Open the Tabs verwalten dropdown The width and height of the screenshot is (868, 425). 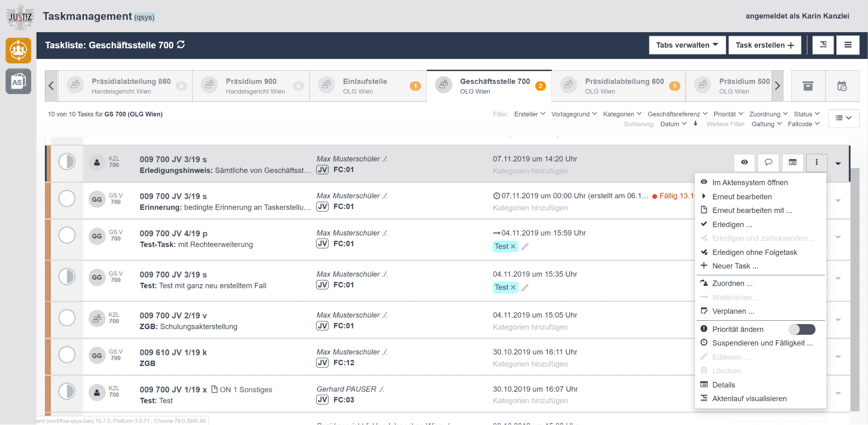tap(687, 45)
